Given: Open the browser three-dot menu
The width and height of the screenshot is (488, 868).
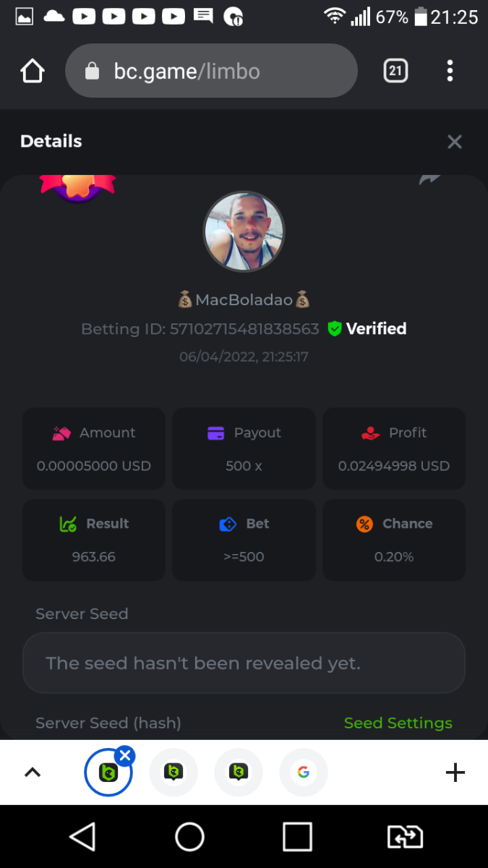Looking at the screenshot, I should pyautogui.click(x=450, y=71).
